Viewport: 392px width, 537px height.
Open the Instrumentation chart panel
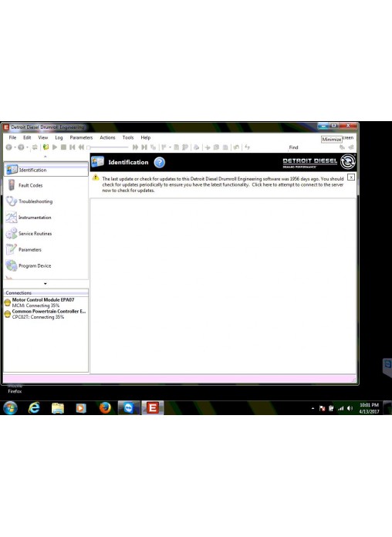46,218
